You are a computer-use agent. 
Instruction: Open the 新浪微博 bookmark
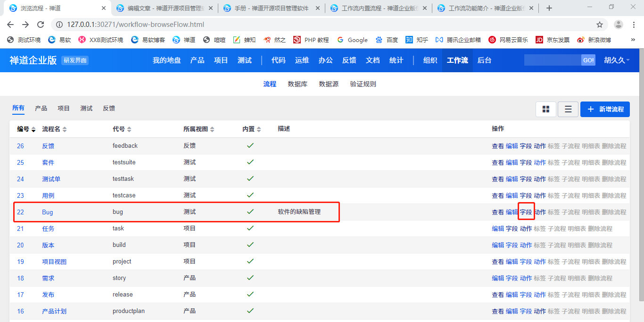pos(594,40)
